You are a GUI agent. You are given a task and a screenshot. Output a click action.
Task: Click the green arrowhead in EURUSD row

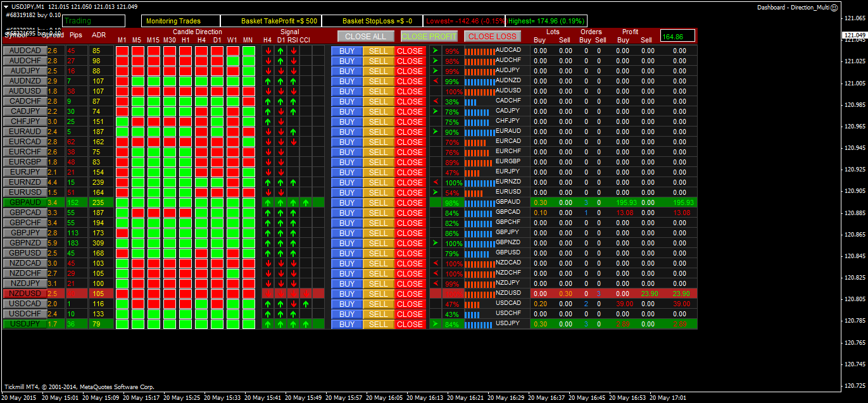click(436, 192)
